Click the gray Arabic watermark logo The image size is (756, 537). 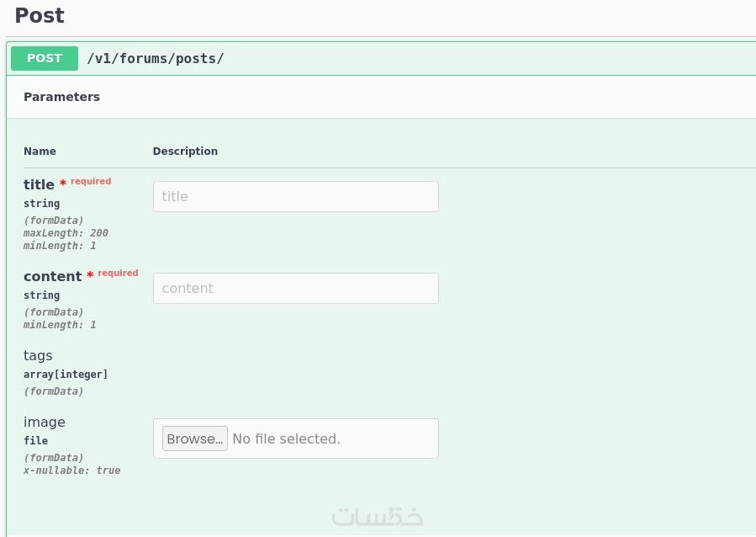(x=378, y=515)
